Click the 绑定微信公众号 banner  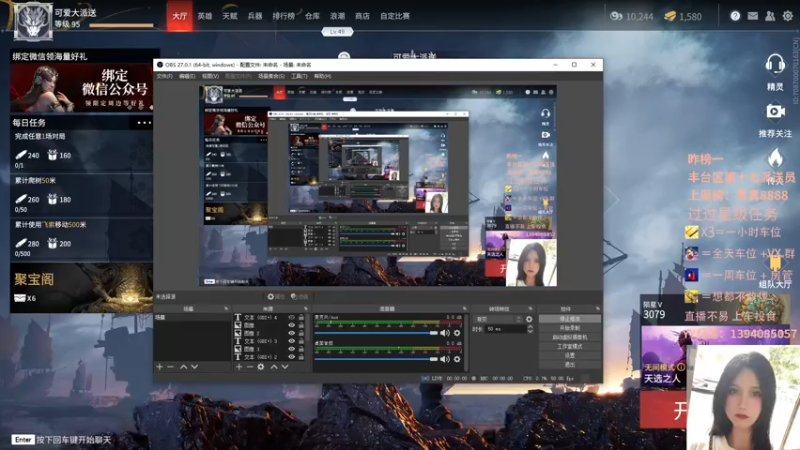pyautogui.click(x=82, y=88)
